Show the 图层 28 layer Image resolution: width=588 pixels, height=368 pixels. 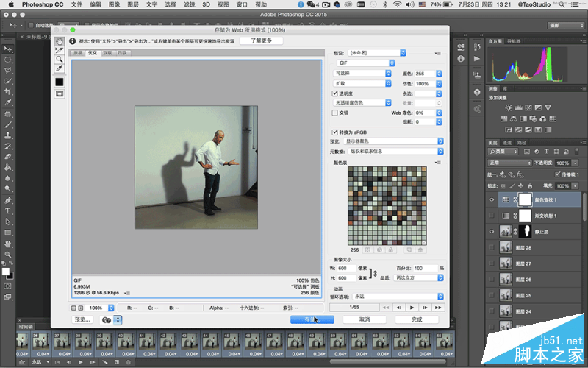tap(492, 247)
